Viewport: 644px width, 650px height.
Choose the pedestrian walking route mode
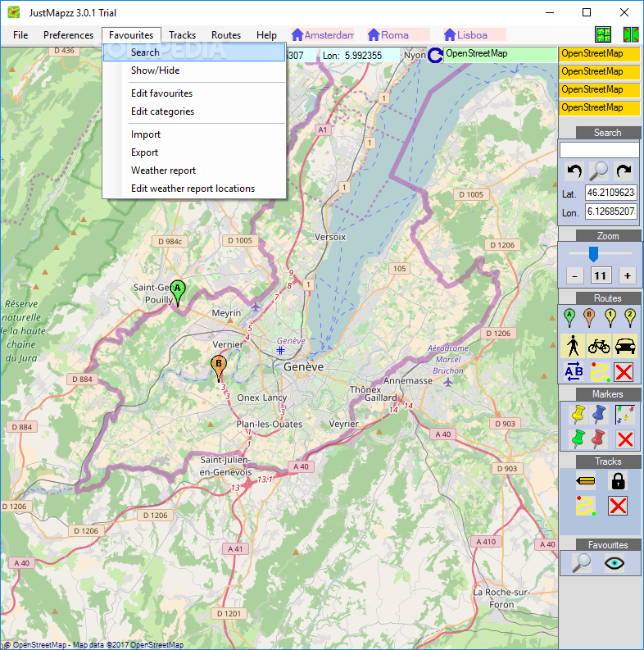[x=574, y=346]
